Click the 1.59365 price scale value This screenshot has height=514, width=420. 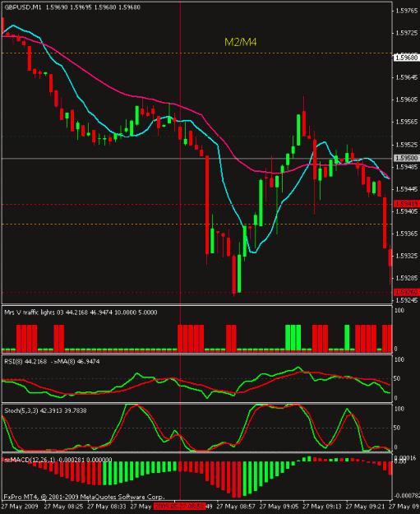[407, 234]
